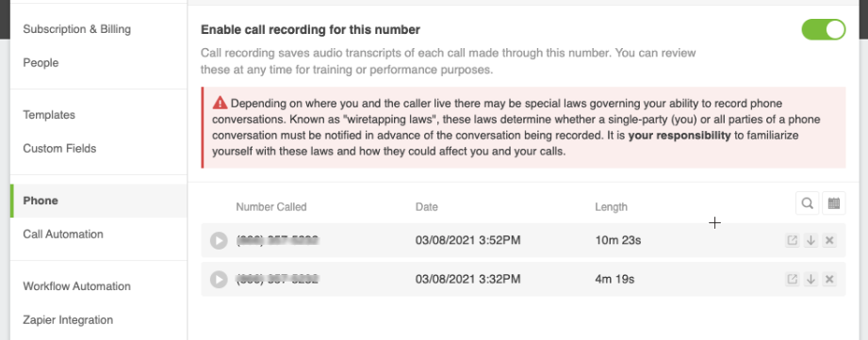868x340 pixels.
Task: Download the 4m 19s recording
Action: tap(811, 279)
